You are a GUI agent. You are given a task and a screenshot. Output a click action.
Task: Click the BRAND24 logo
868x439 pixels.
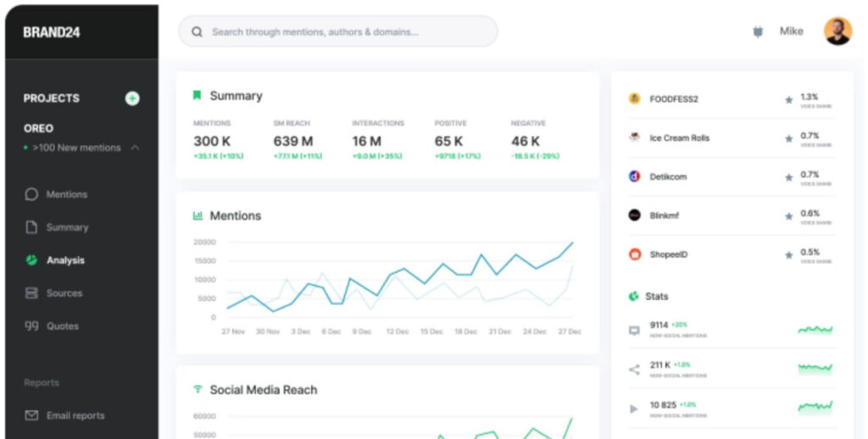click(x=52, y=33)
